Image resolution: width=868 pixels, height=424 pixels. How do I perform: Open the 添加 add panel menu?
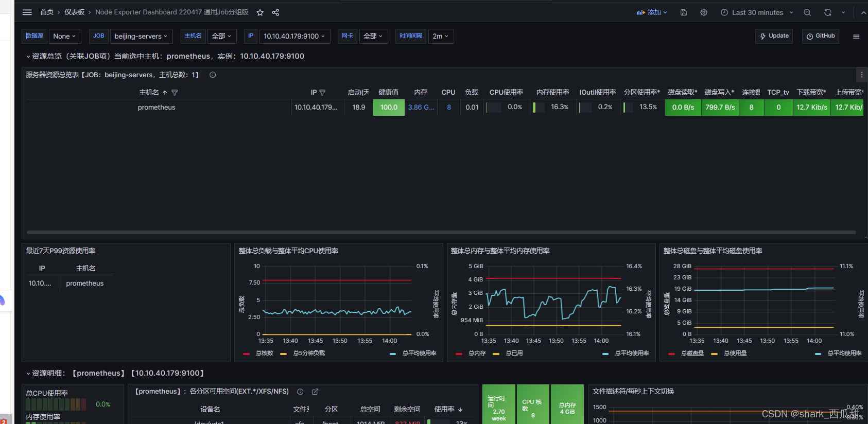pyautogui.click(x=652, y=12)
